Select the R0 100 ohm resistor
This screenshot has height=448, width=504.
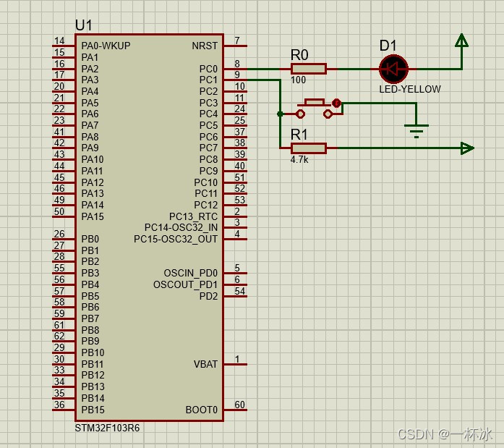(x=309, y=69)
